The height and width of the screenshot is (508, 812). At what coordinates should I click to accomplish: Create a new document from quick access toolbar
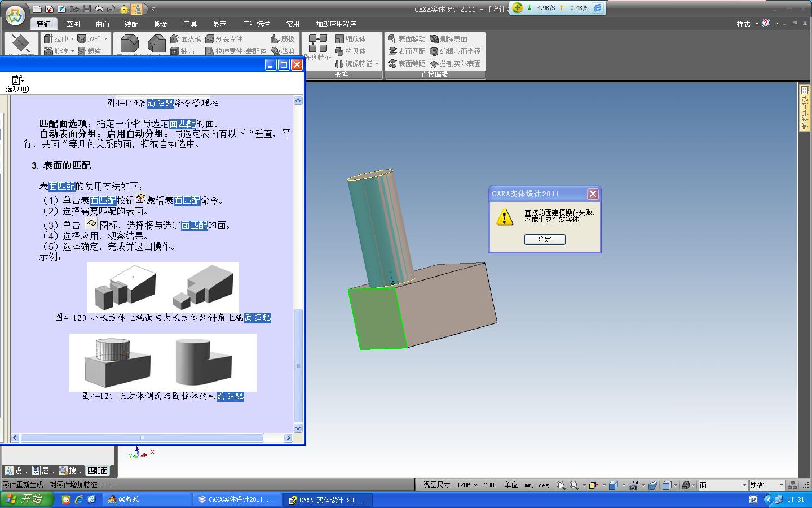tap(37, 9)
